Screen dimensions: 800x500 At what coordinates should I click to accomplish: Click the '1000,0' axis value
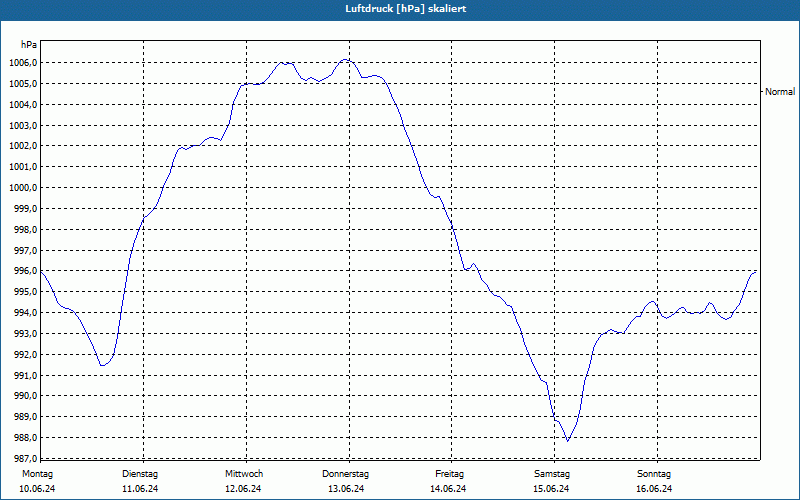(x=23, y=188)
